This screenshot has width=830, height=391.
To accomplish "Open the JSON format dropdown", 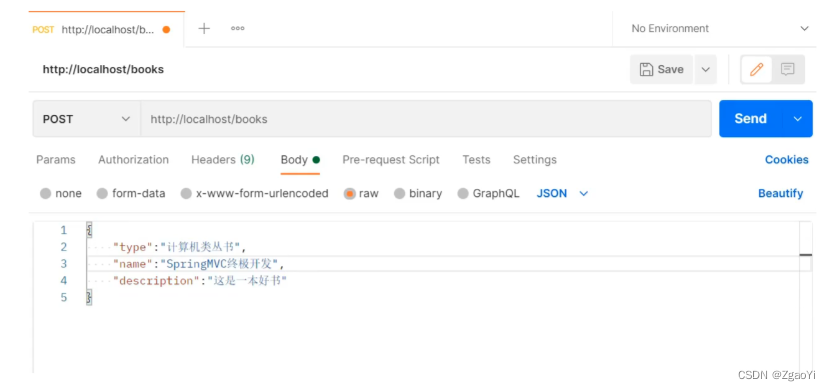I will point(562,194).
